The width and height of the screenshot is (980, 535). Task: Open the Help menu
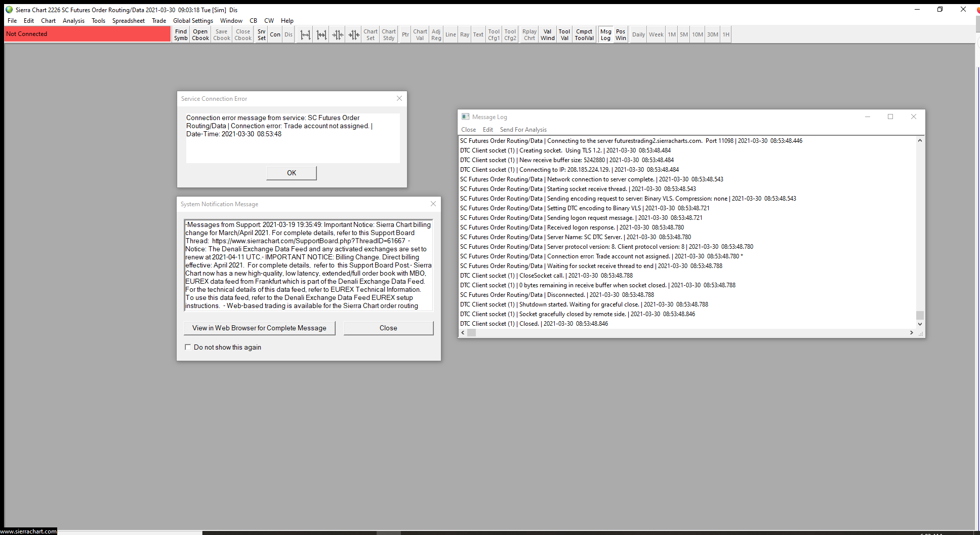click(287, 21)
